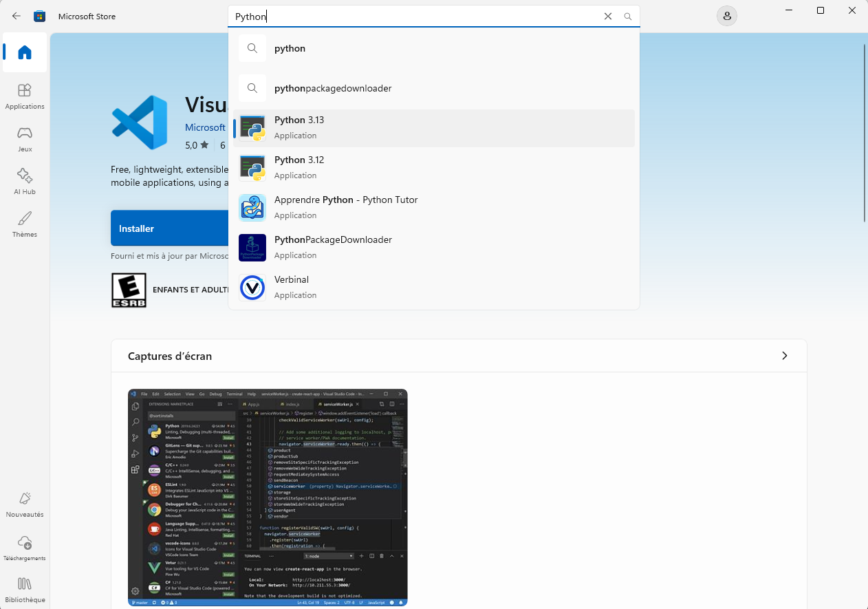The image size is (868, 609).
Task: Click the Installer button
Action: [169, 228]
